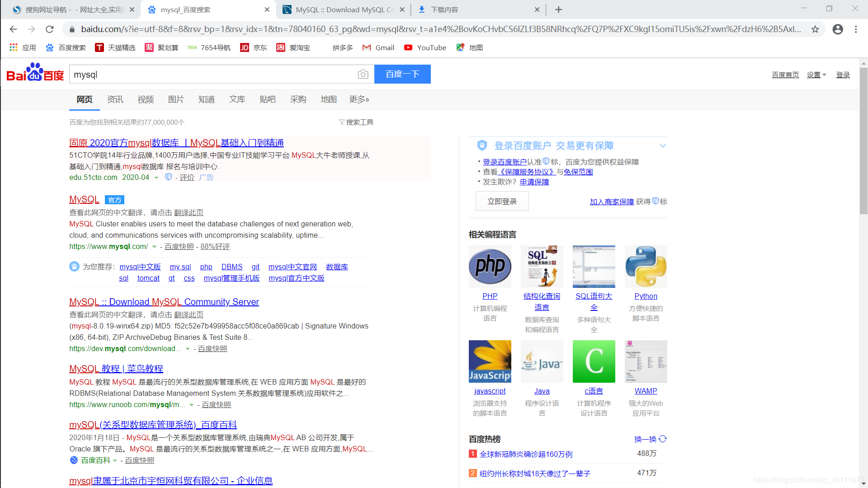
Task: Switch to the 资讯 search tab
Action: pos(115,99)
